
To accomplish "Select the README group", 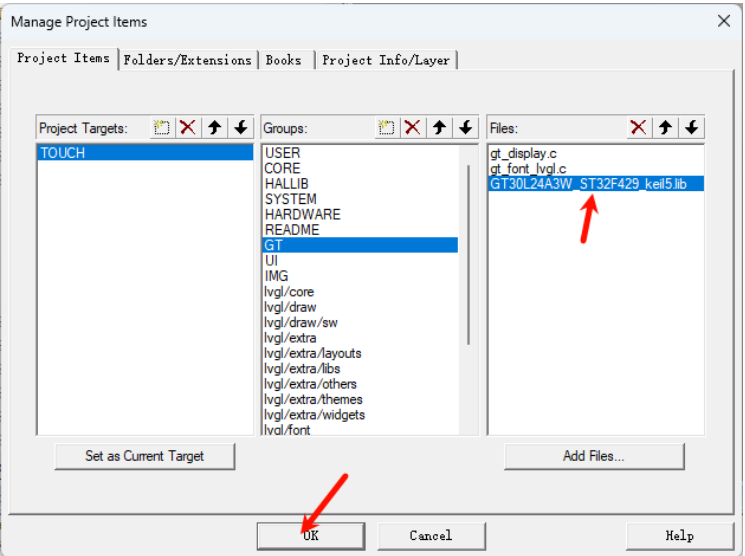I will [x=361, y=230].
